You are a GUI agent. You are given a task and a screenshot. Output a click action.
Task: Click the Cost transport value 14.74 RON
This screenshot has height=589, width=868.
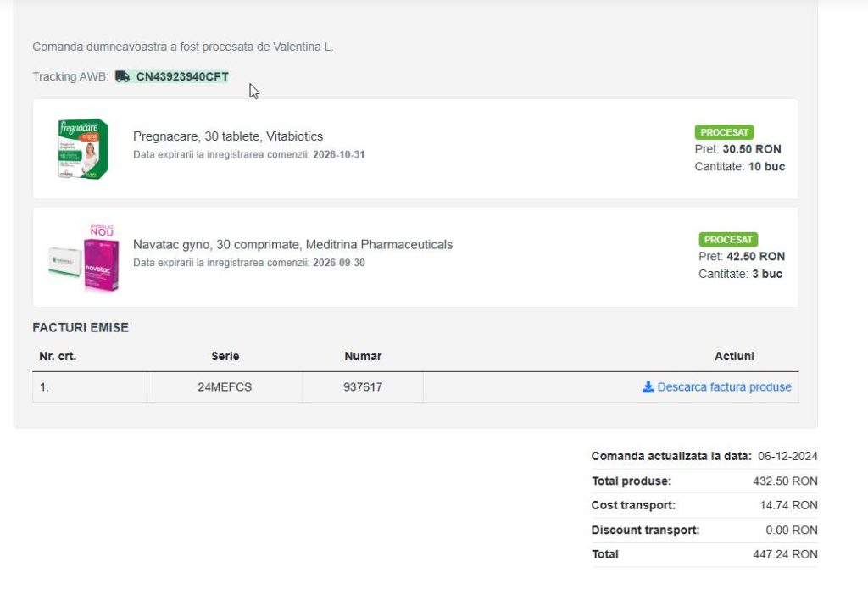(788, 505)
